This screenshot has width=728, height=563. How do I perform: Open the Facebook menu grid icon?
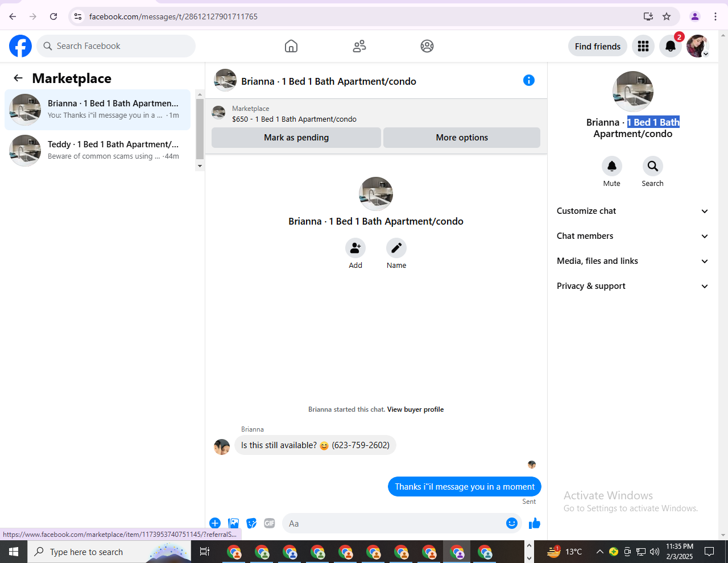point(643,46)
